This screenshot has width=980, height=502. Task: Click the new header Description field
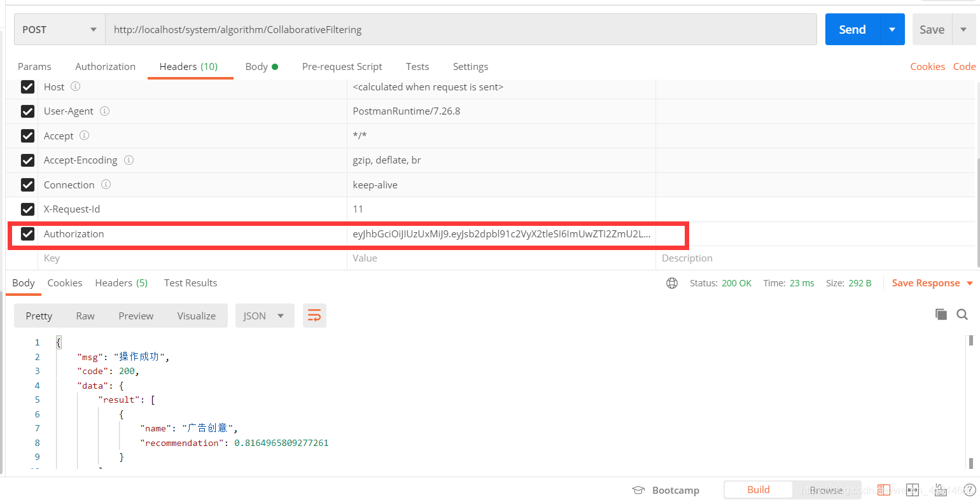815,258
